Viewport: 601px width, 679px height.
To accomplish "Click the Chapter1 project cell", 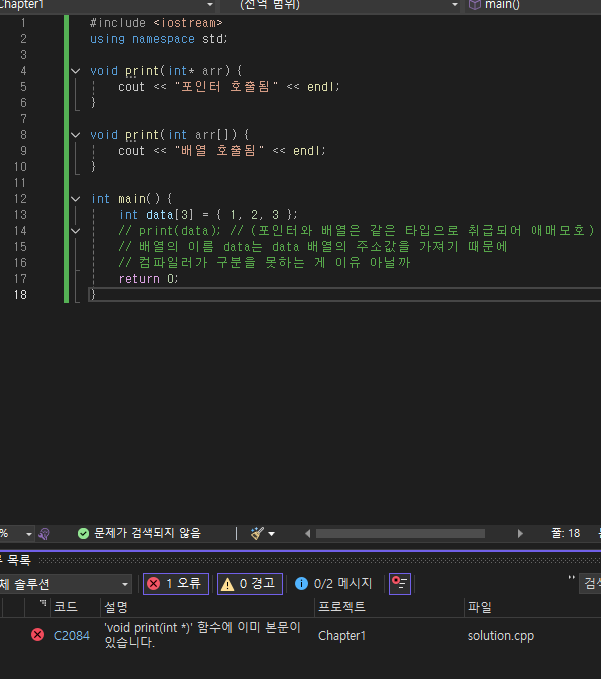I will (x=342, y=636).
